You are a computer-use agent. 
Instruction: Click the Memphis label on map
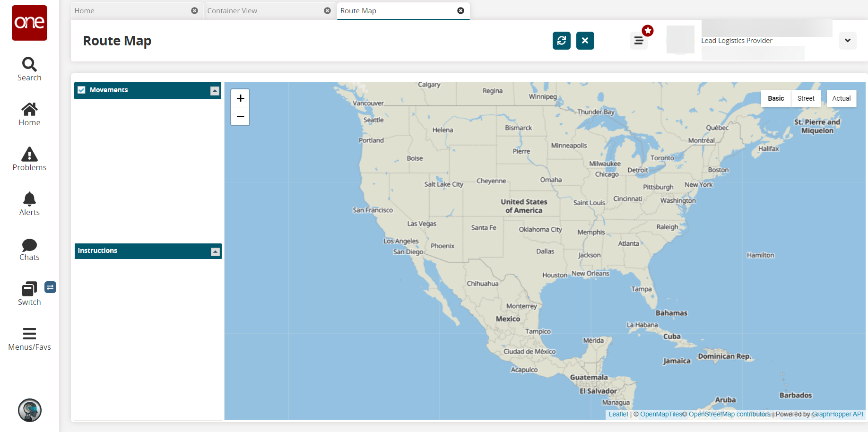pos(591,232)
